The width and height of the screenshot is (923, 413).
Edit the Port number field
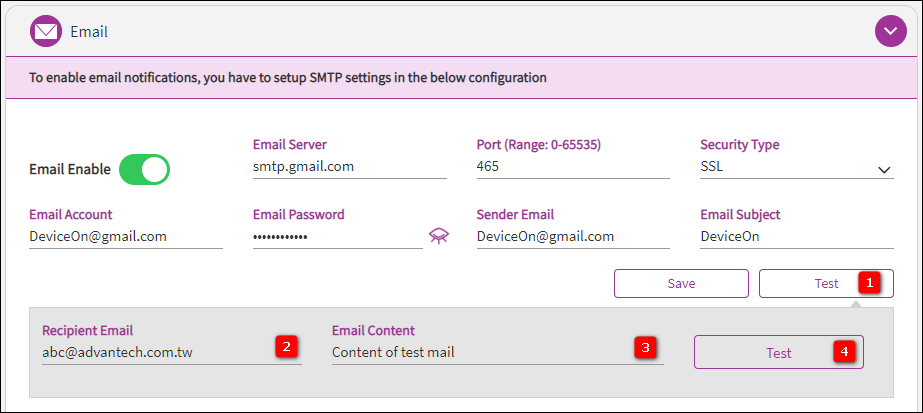pyautogui.click(x=572, y=167)
